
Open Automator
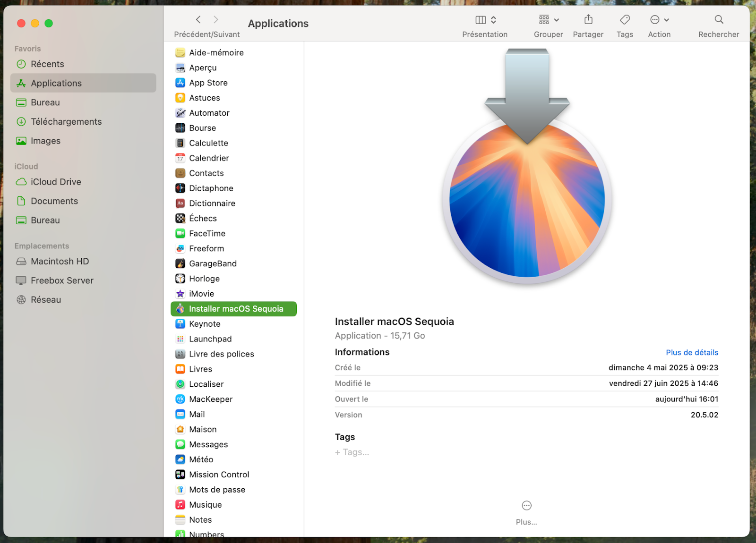209,113
